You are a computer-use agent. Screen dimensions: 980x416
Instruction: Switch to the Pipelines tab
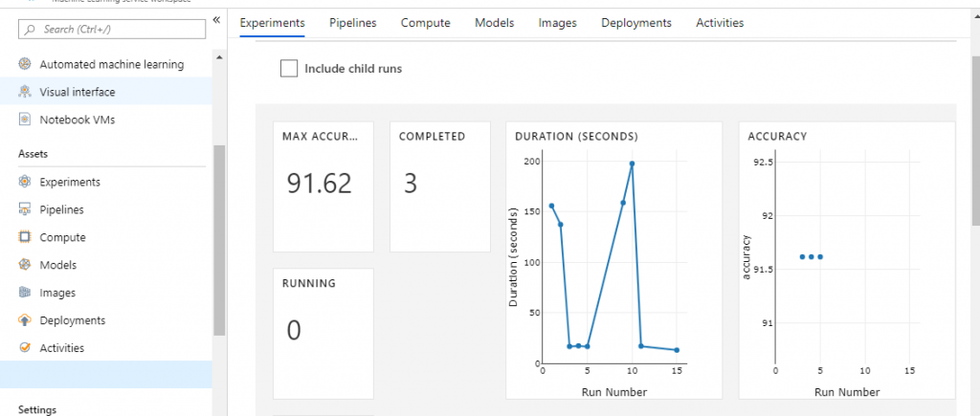[353, 23]
